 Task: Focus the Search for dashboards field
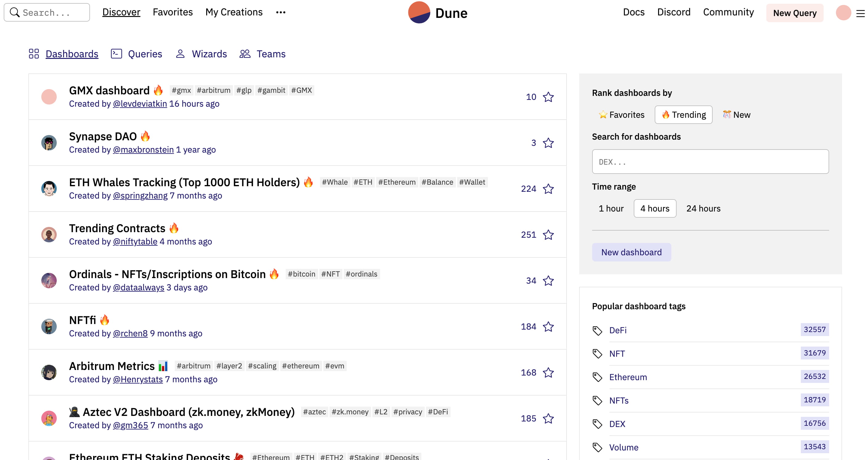pos(710,162)
